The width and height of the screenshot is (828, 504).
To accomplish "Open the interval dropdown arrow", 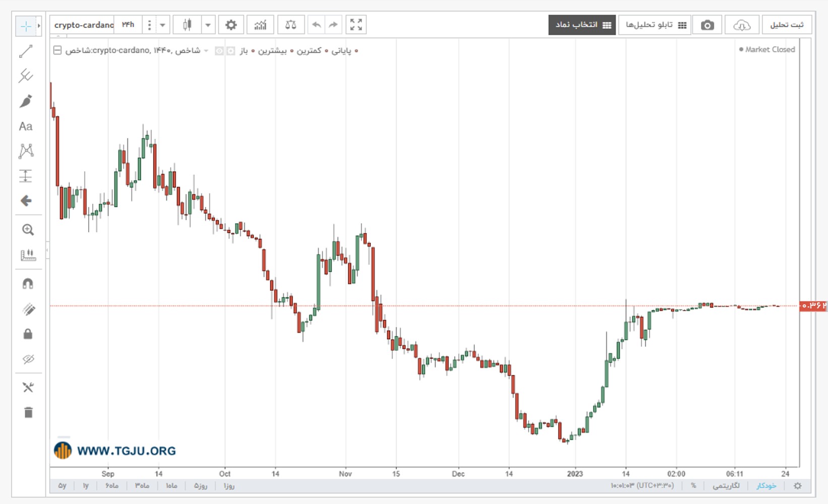I will [x=162, y=25].
